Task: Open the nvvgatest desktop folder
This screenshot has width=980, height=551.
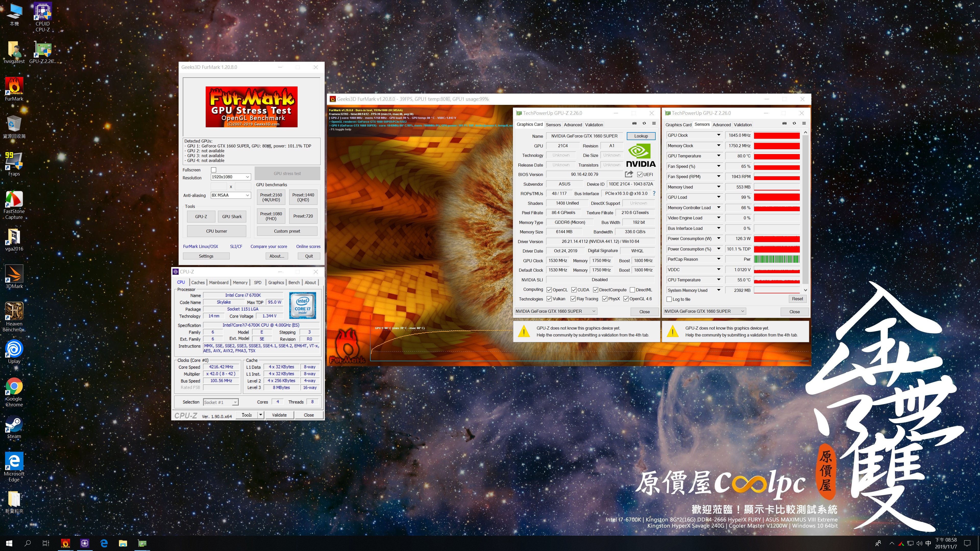Action: coord(14,52)
